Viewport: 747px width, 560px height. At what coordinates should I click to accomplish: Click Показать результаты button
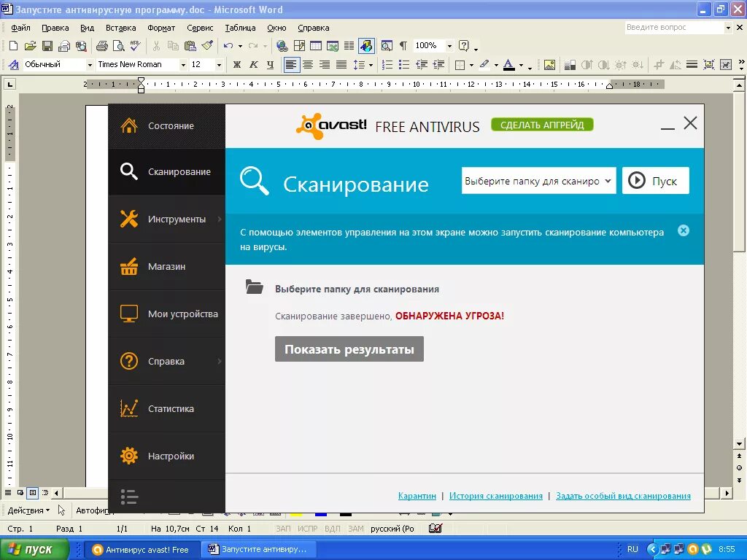click(x=349, y=349)
